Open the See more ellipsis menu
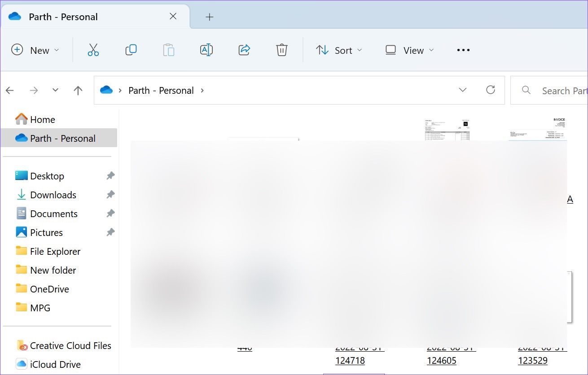This screenshot has height=375, width=588. (x=463, y=50)
